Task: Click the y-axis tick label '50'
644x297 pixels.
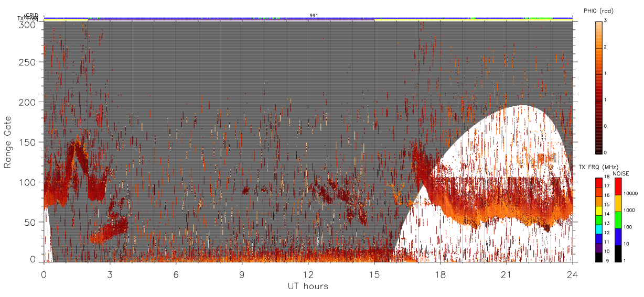Action: click(30, 222)
